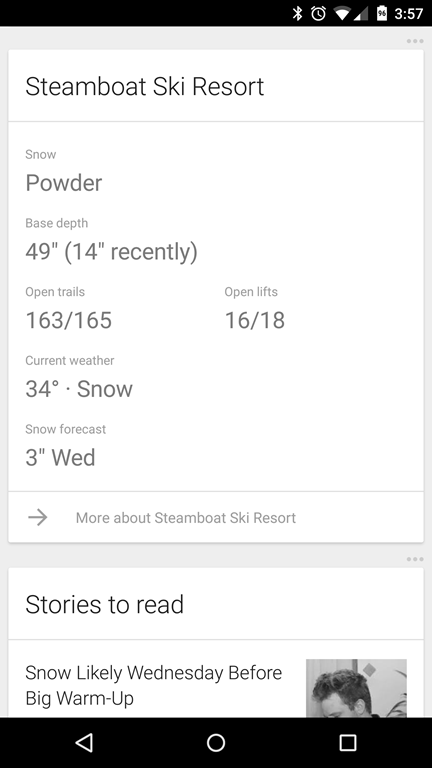Tap the alarm clock status icon
Image resolution: width=432 pixels, height=768 pixels.
[x=318, y=13]
